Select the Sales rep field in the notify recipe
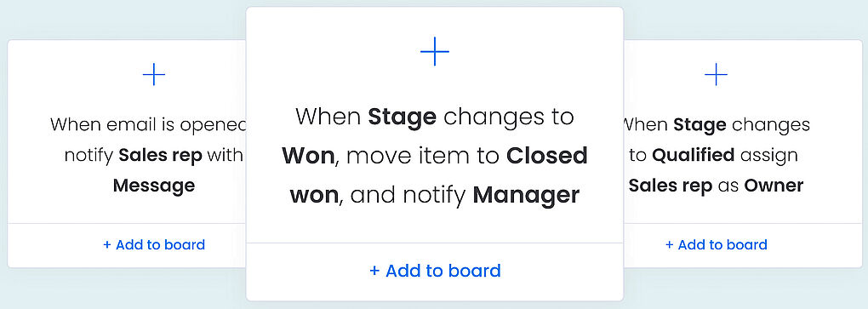868x309 pixels. [161, 156]
